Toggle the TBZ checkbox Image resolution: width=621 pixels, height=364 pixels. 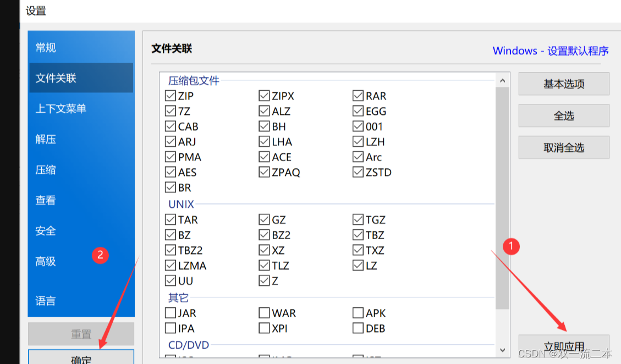coord(358,235)
